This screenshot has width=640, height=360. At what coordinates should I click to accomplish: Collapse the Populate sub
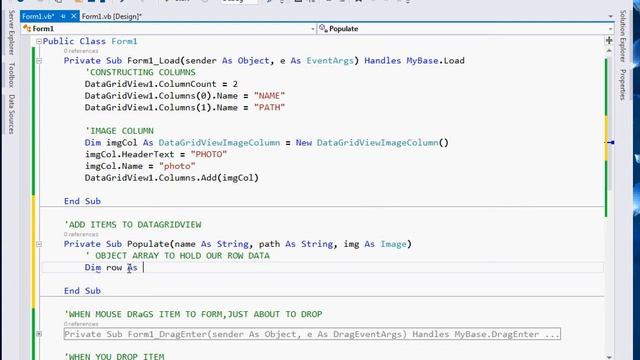point(39,244)
